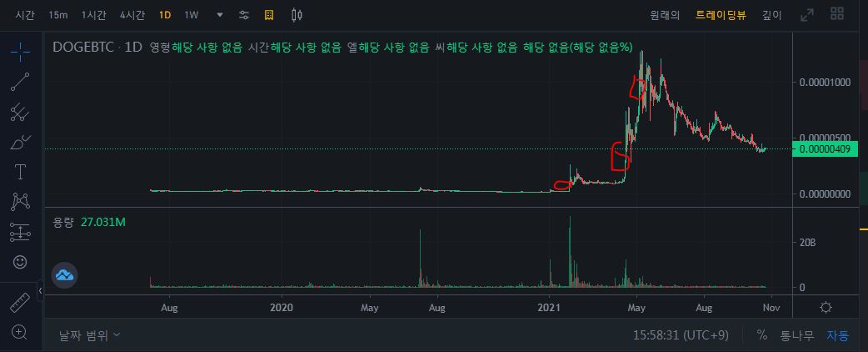This screenshot has width=868, height=352.
Task: Expand chart to fullscreen
Action: [x=808, y=16]
